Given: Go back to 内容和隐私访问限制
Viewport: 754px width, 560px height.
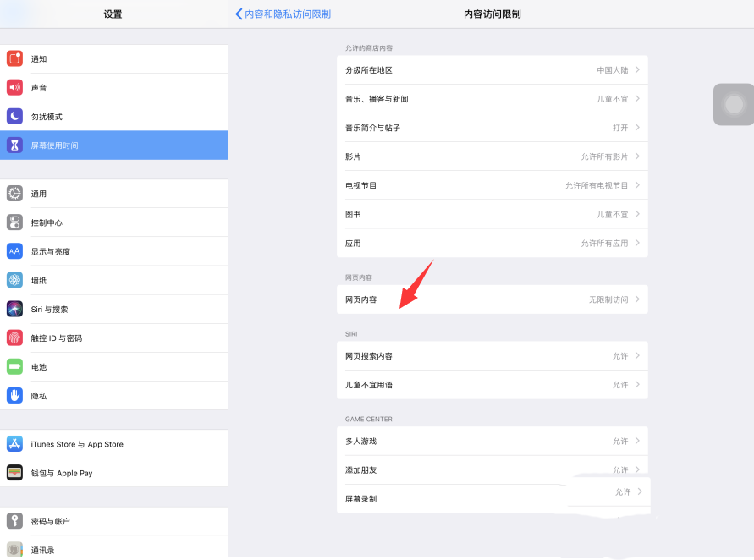Looking at the screenshot, I should click(x=283, y=14).
